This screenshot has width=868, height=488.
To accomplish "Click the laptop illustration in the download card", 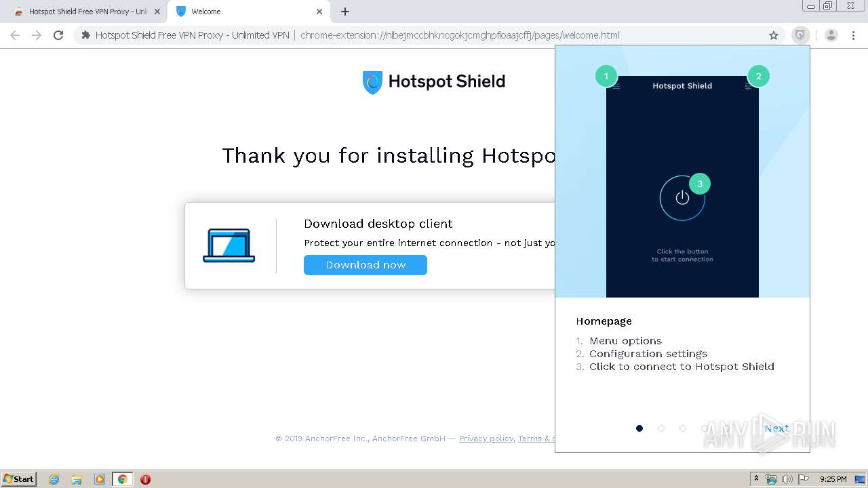I will point(229,245).
